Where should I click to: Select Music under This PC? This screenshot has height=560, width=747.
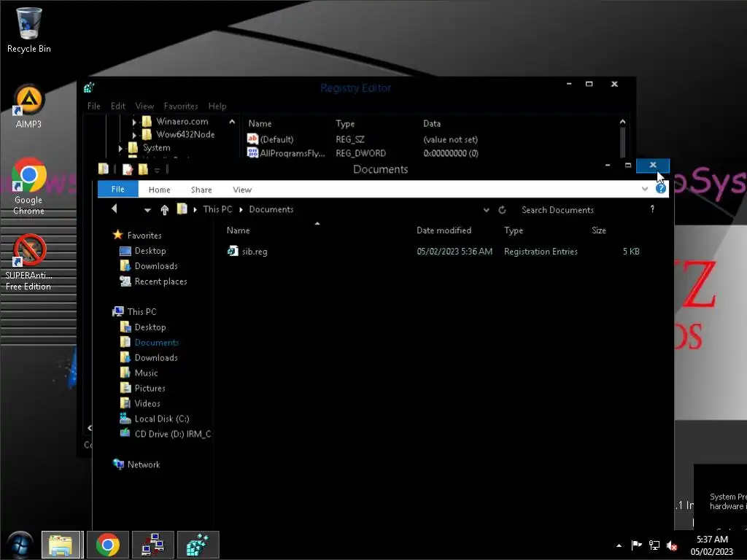point(146,373)
